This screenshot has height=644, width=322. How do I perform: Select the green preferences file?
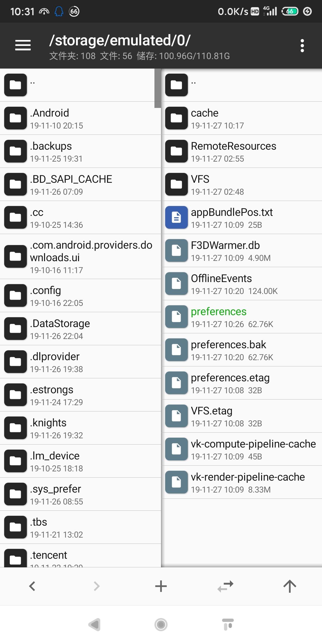point(241,317)
